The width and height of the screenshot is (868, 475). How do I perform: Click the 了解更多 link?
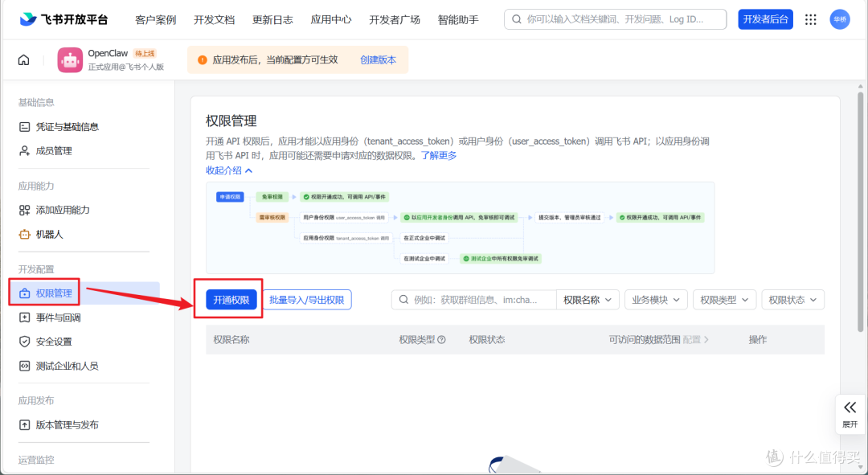439,156
